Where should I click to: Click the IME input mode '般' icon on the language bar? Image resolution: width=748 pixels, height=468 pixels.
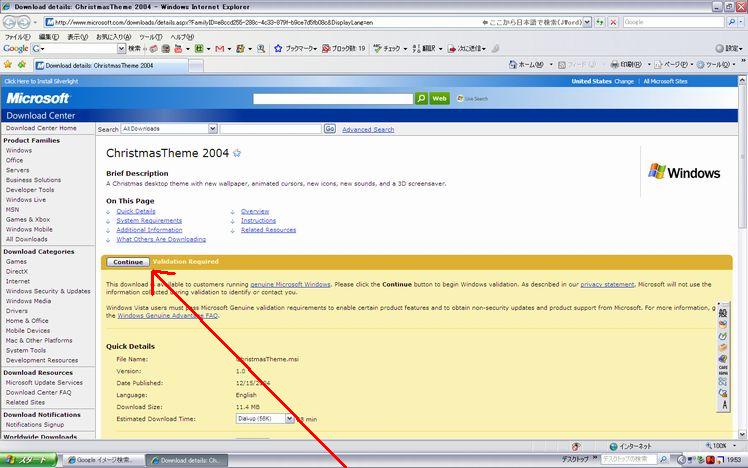click(x=723, y=313)
